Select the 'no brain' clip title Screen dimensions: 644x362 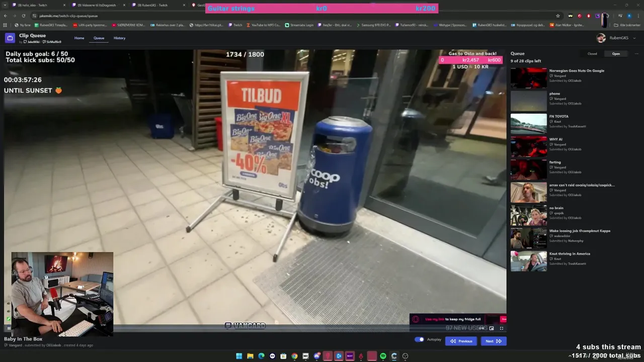556,208
